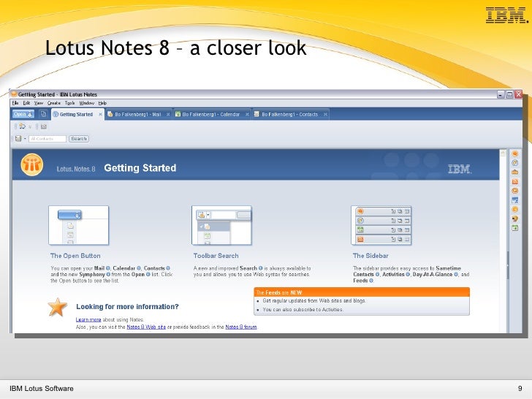Open the Create menu

pos(54,103)
